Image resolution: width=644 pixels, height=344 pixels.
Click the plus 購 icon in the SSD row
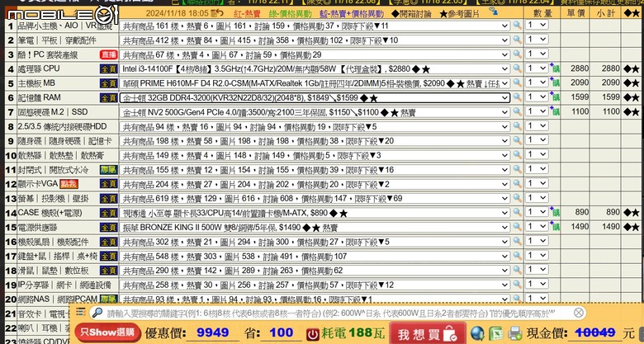[x=555, y=111]
